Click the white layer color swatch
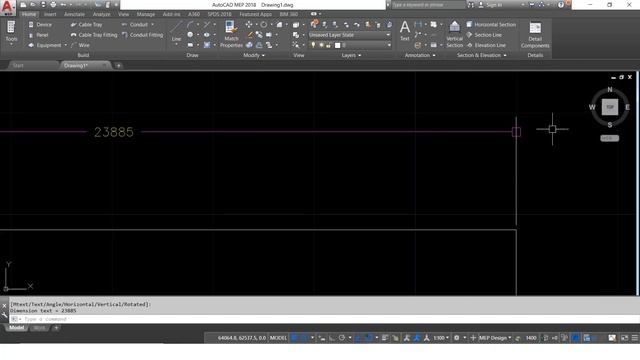Screen dimensions: 640x360 click(x=338, y=45)
